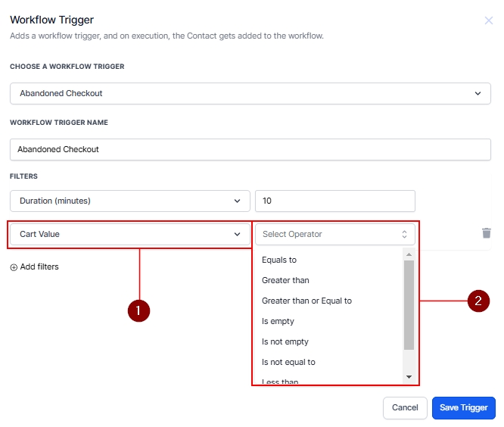Viewport: 504px width, 427px height.
Task: Expand the Duration (minutes) filter dropdown
Action: click(x=129, y=201)
